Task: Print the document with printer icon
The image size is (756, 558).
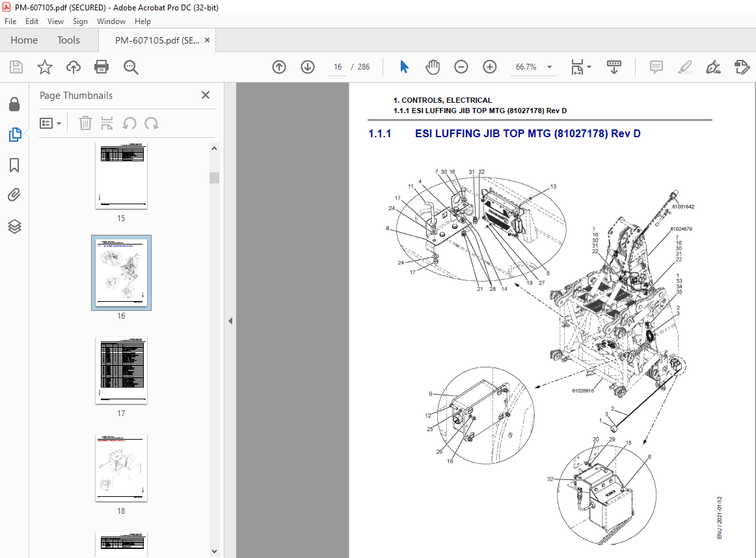Action: [101, 67]
